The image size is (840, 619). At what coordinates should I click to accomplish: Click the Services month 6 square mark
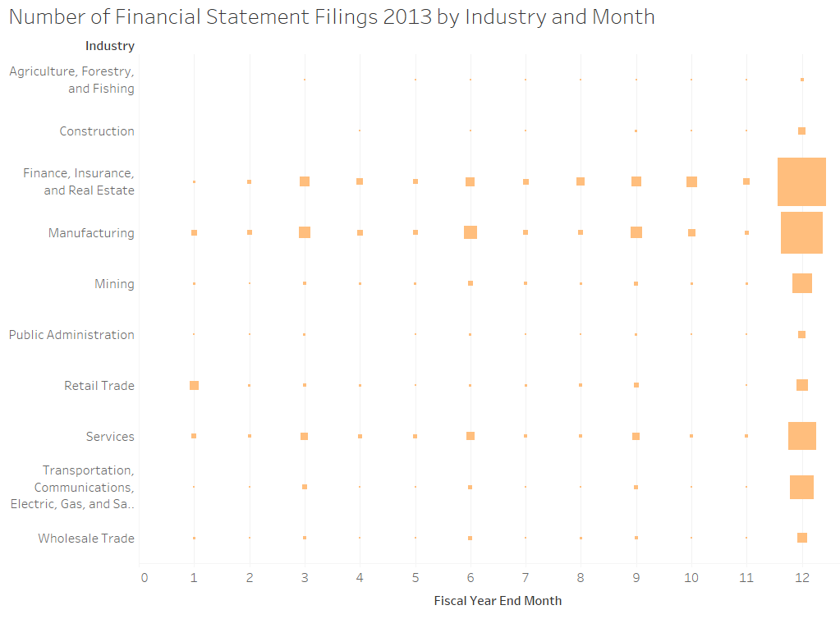click(470, 436)
